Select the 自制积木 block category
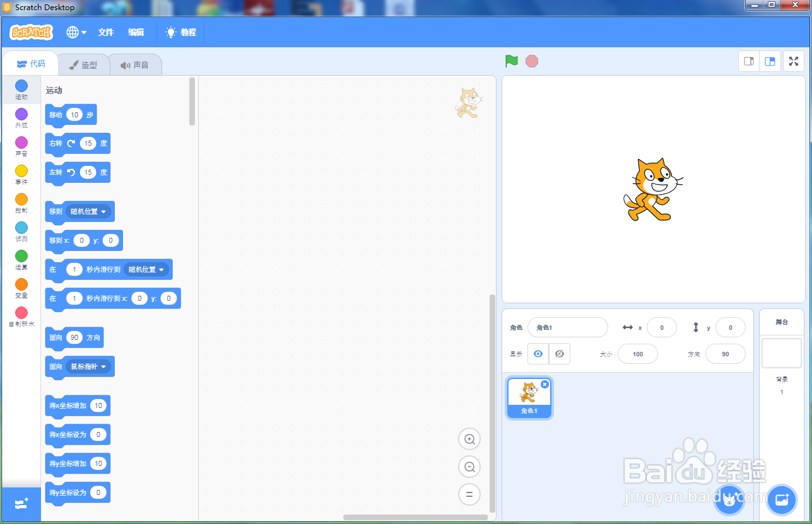812x524 pixels. pos(21,317)
